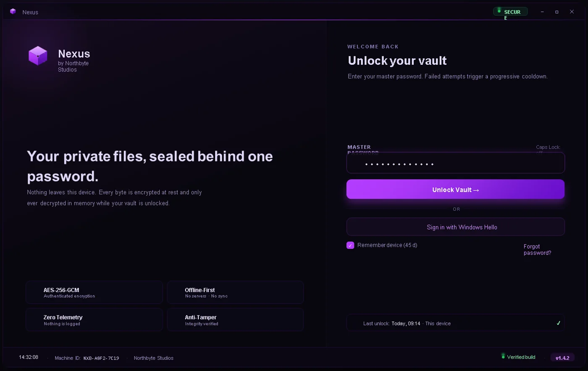Viewport: 588px width, 371px height.
Task: Click the green SECURE status badge
Action: (510, 12)
